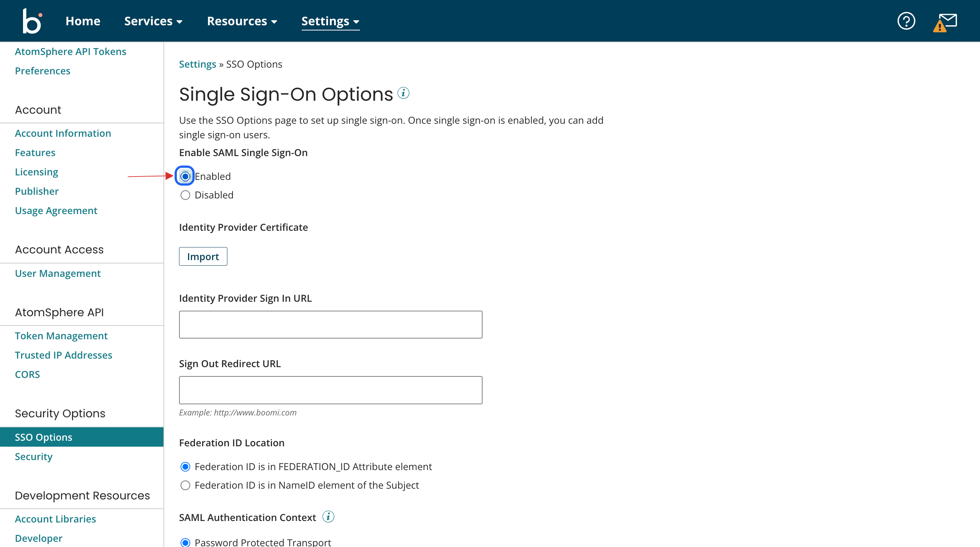
Task: Open Account Information settings page
Action: (x=62, y=133)
